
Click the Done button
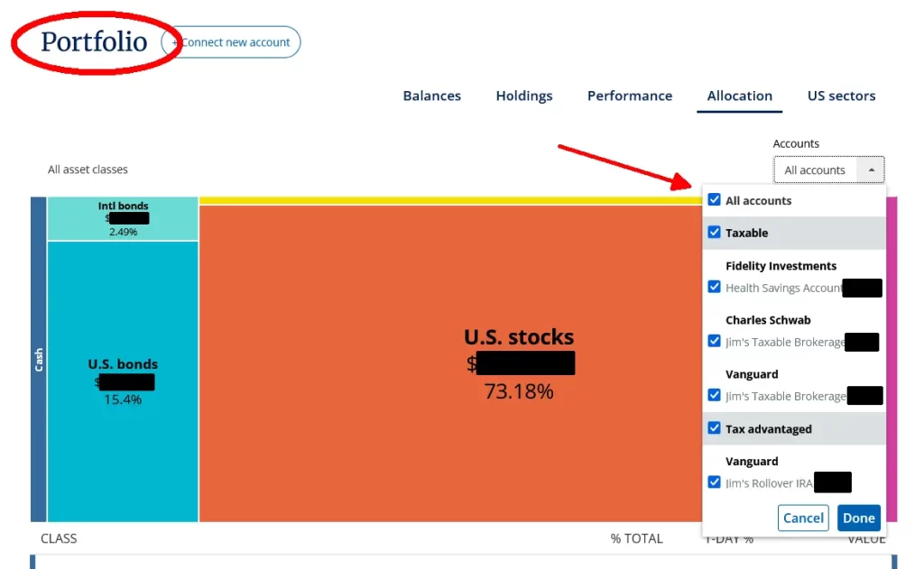(857, 518)
